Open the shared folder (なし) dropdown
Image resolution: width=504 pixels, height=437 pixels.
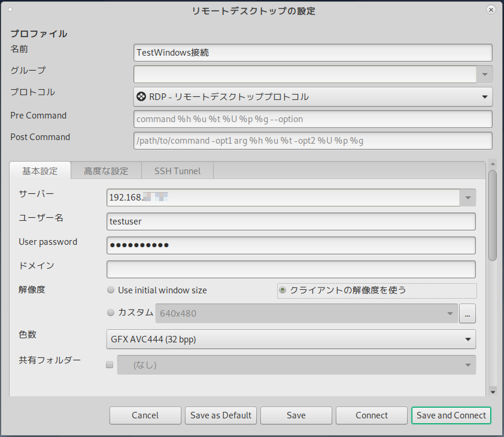point(296,365)
